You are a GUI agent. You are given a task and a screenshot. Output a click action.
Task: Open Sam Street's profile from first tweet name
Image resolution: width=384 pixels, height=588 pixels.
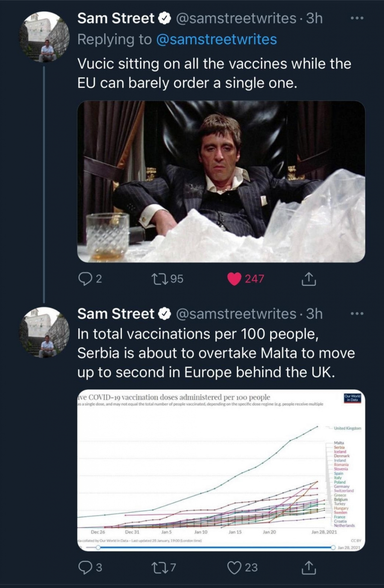(x=116, y=18)
